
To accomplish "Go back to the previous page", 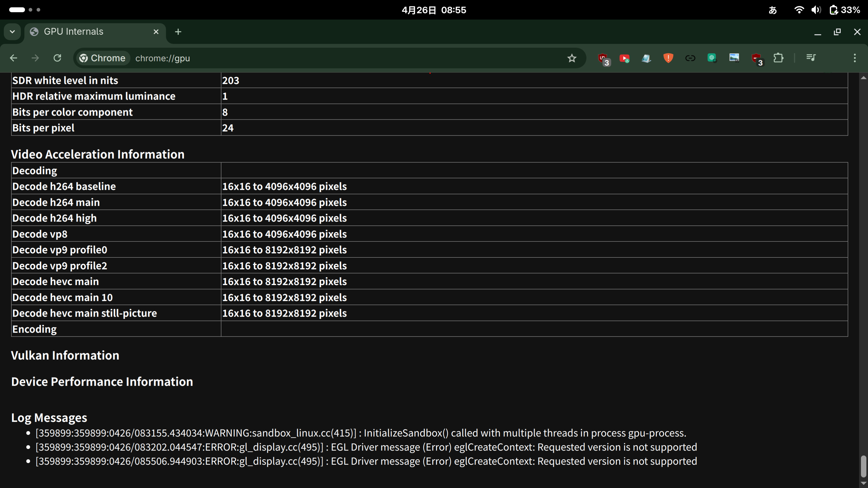I will (x=14, y=58).
